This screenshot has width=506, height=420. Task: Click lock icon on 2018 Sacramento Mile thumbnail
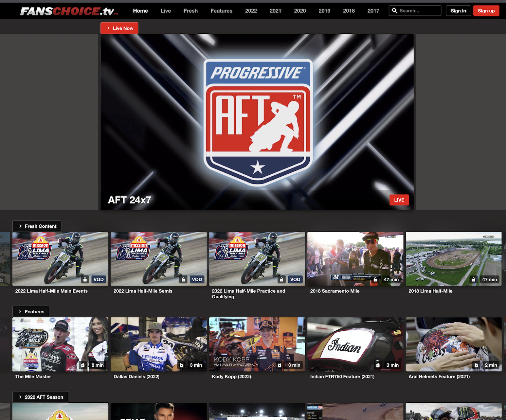(x=375, y=279)
